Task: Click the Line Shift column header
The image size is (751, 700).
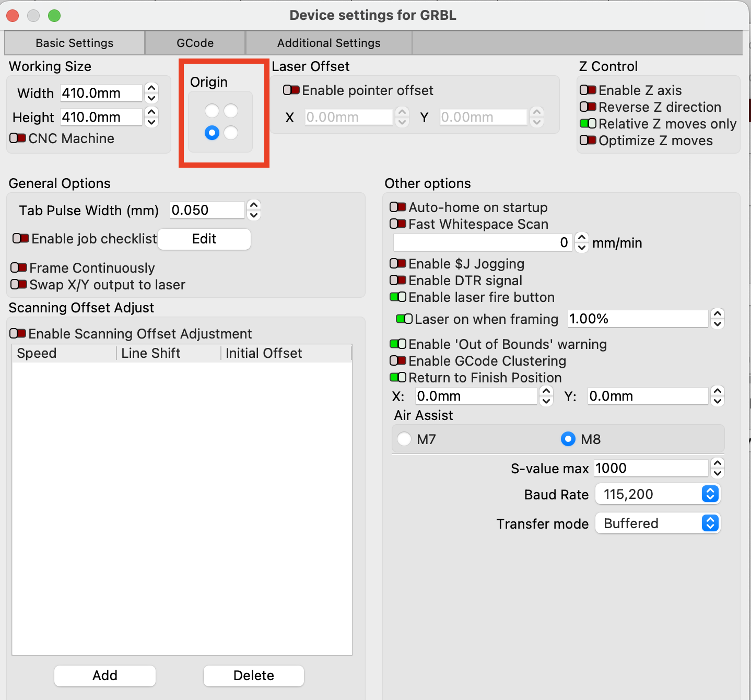Action: pyautogui.click(x=169, y=354)
